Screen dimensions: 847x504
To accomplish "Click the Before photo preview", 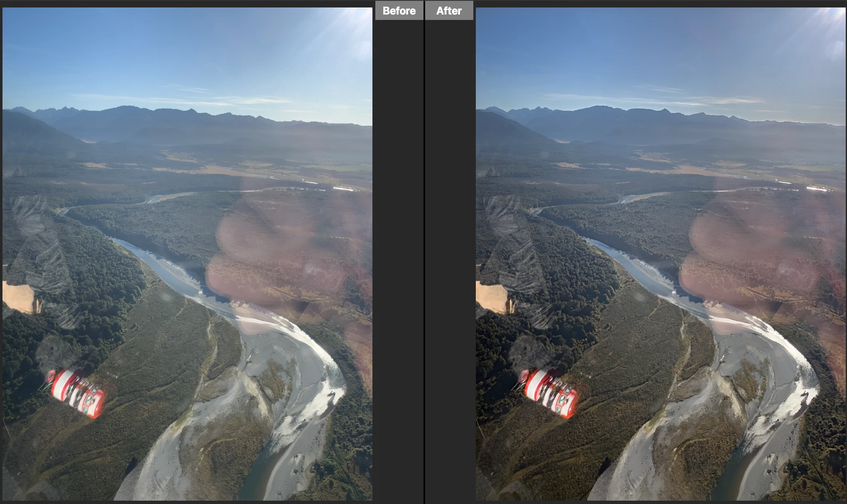I will [x=187, y=253].
